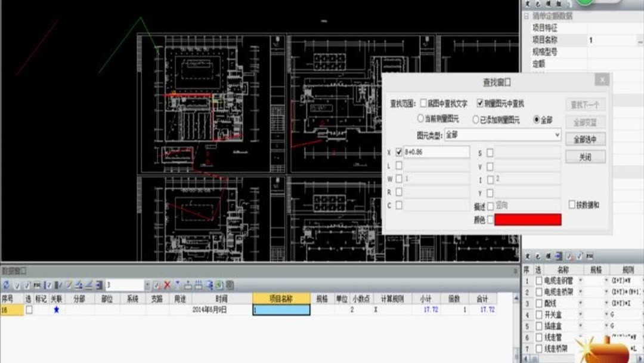Click the table insert-row icon in the data toolbar

[188, 285]
